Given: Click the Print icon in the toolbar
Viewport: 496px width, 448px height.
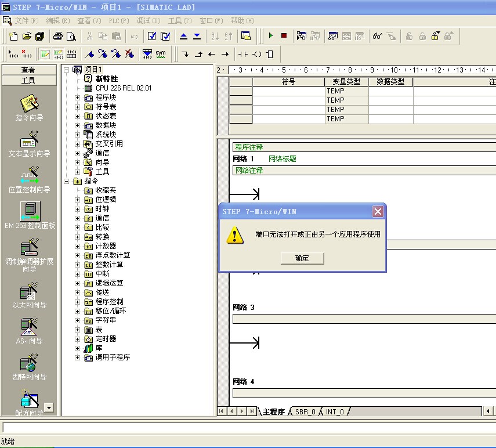Looking at the screenshot, I should pos(58,36).
